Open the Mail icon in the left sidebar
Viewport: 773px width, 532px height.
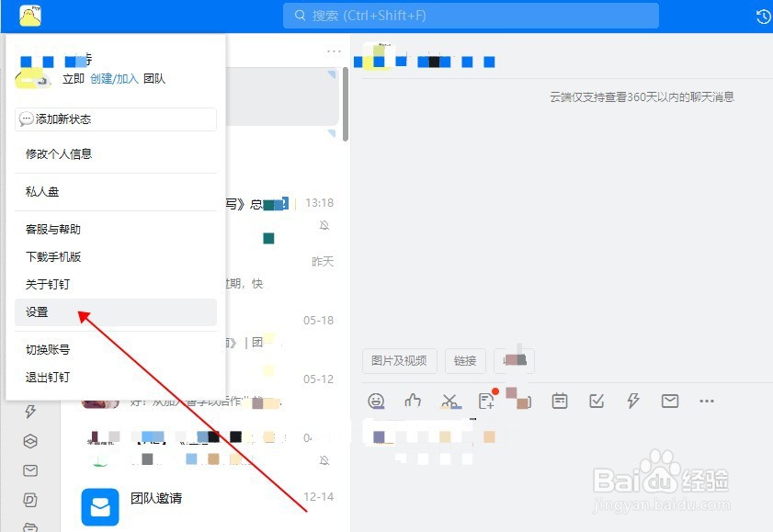pyautogui.click(x=30, y=470)
